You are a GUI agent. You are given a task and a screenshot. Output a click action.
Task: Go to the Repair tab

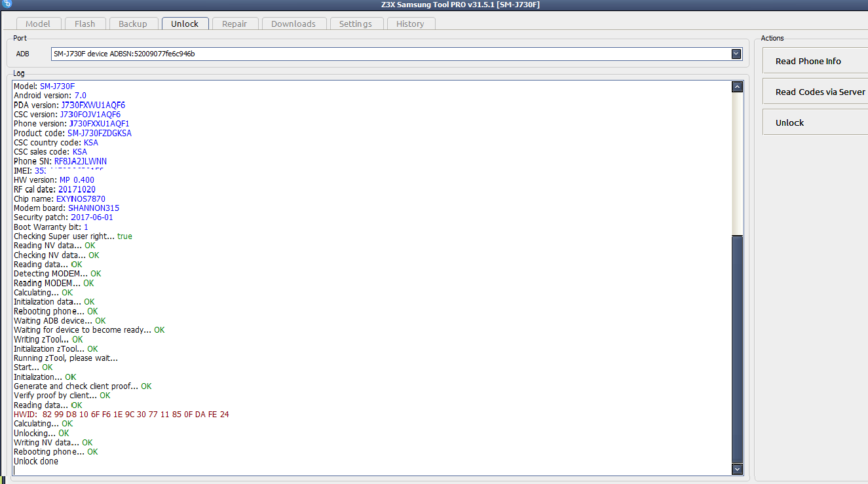(235, 24)
